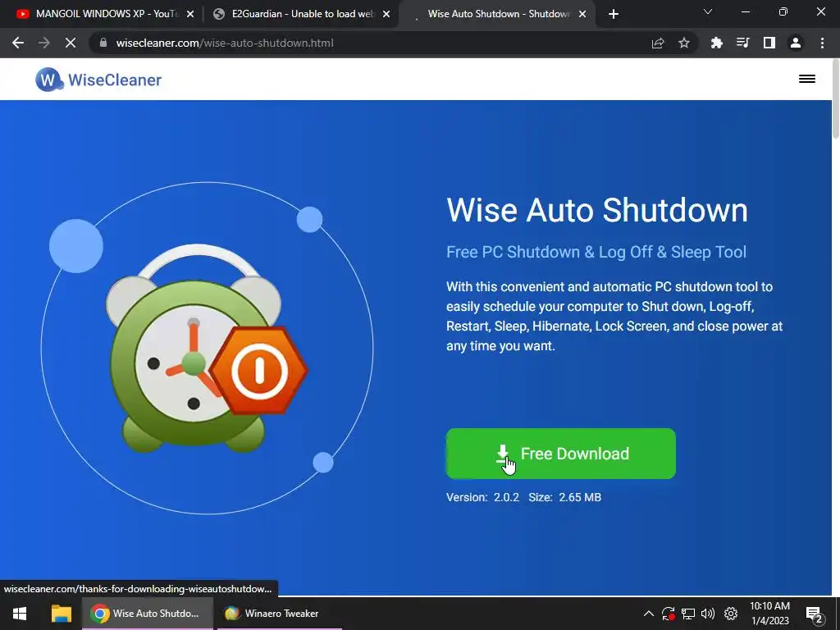Open network status tray icon

click(x=688, y=614)
